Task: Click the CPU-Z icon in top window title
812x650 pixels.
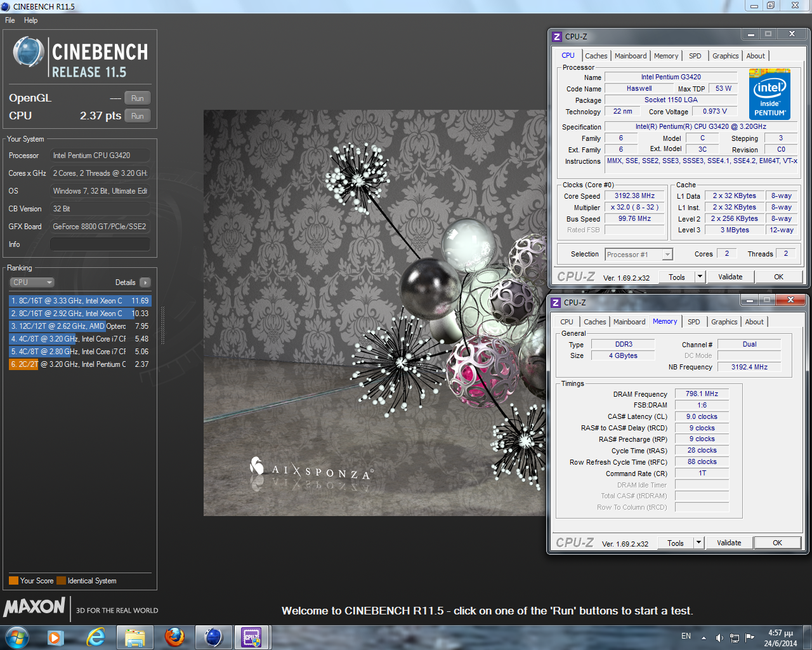Action: tap(556, 37)
